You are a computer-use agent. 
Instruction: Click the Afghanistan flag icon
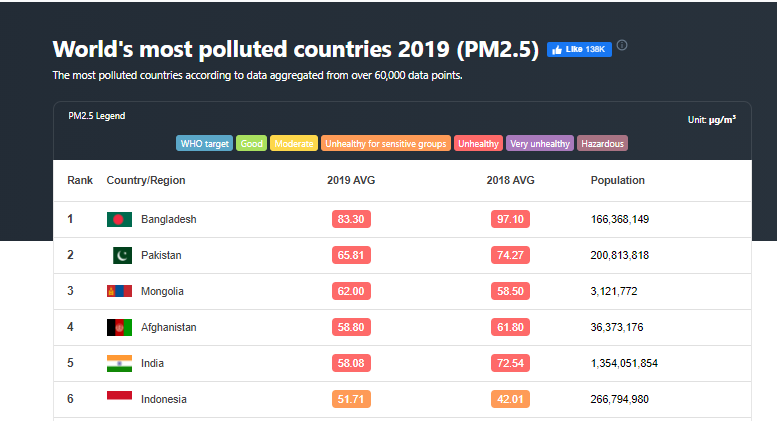coord(119,327)
